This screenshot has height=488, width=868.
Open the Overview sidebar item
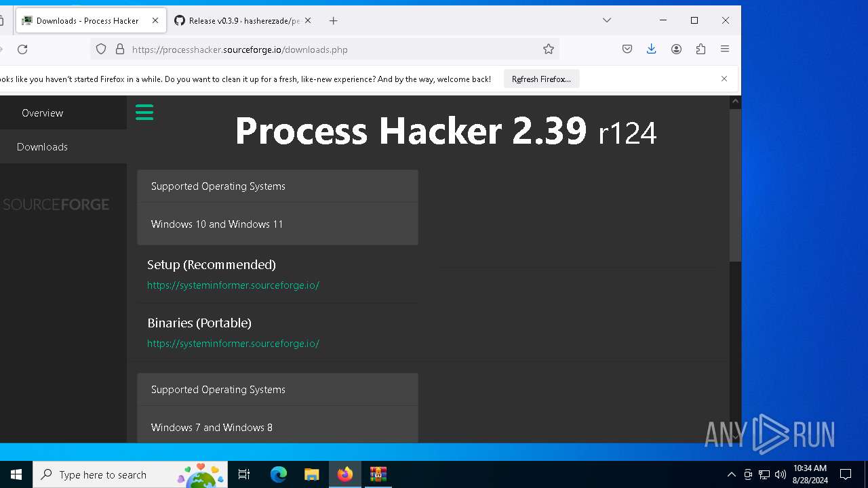[x=42, y=113]
